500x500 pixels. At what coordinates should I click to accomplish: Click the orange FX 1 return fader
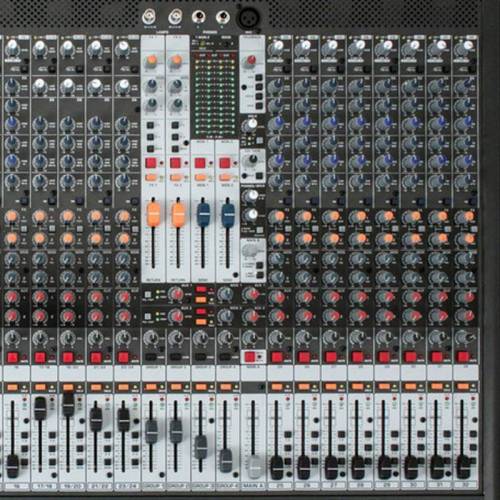tap(153, 215)
